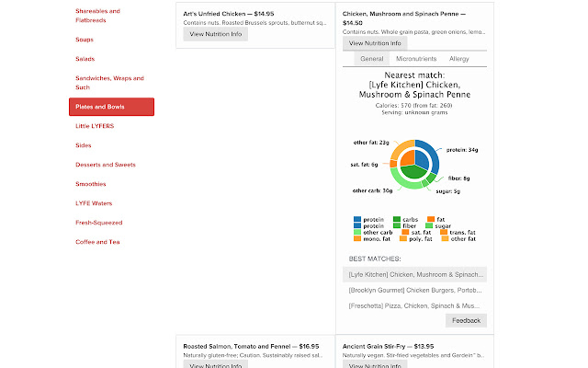Click the 'Nearest match:' heading

[x=414, y=75]
